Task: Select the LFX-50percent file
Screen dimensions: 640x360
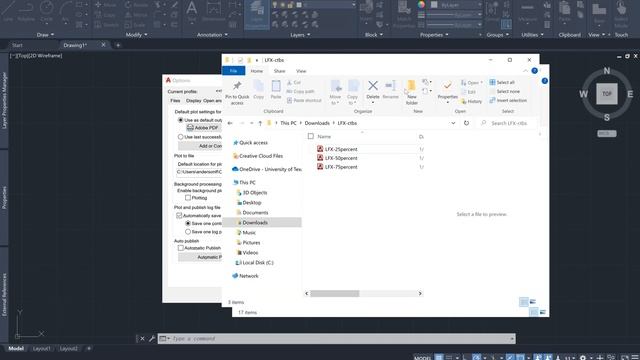Action: point(341,158)
